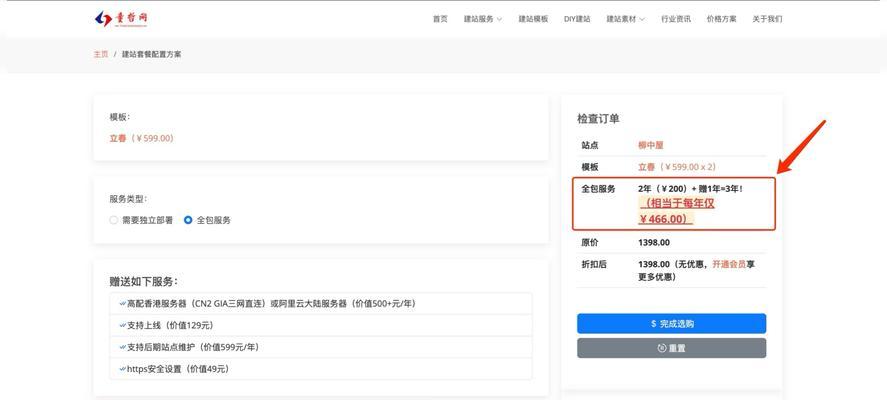Click the 折扣后 row label
Viewport: 887px width, 400px height.
tap(594, 264)
